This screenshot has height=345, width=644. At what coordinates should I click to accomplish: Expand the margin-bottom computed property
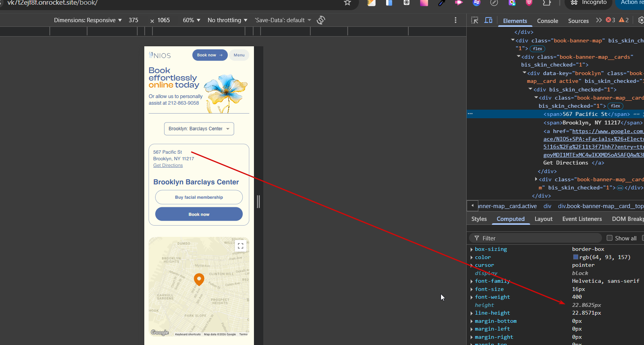point(472,321)
